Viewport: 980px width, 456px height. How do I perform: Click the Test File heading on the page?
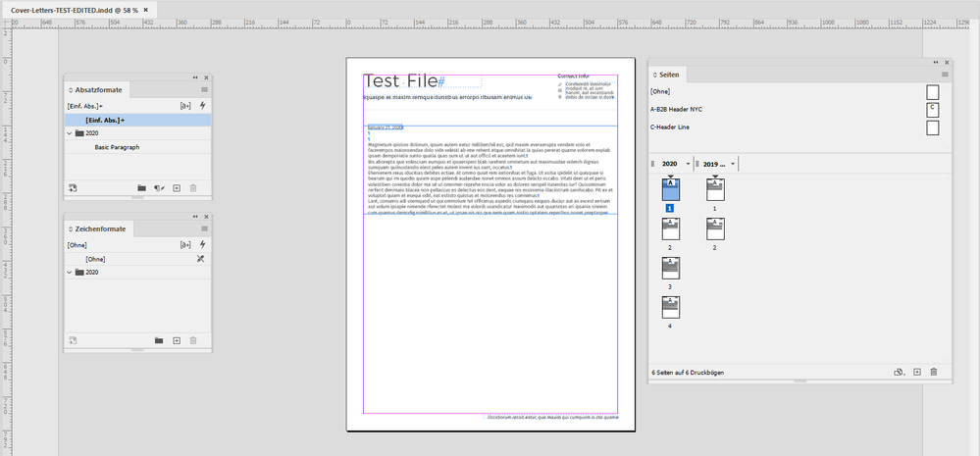[400, 81]
